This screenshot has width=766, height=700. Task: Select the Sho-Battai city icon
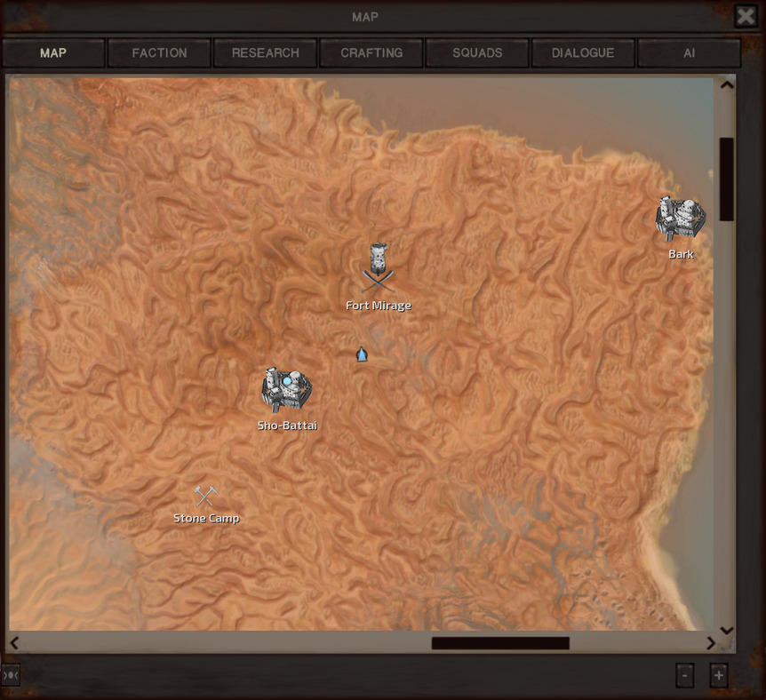point(287,389)
